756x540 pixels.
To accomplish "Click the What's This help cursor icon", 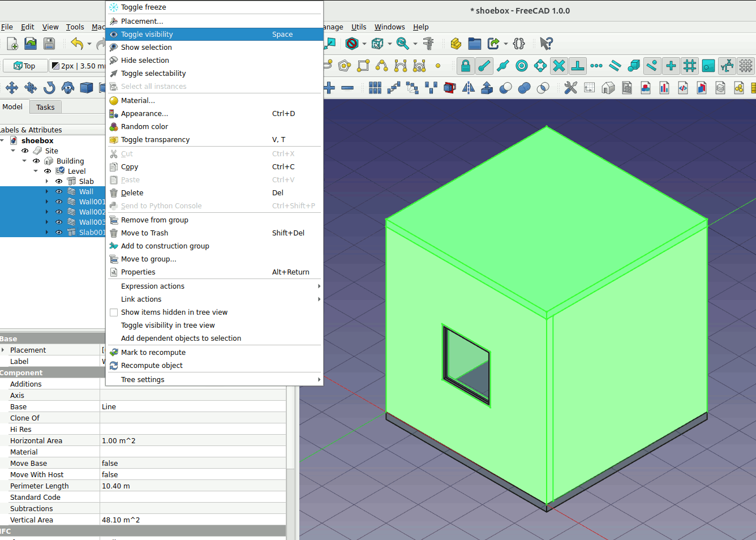I will click(545, 44).
